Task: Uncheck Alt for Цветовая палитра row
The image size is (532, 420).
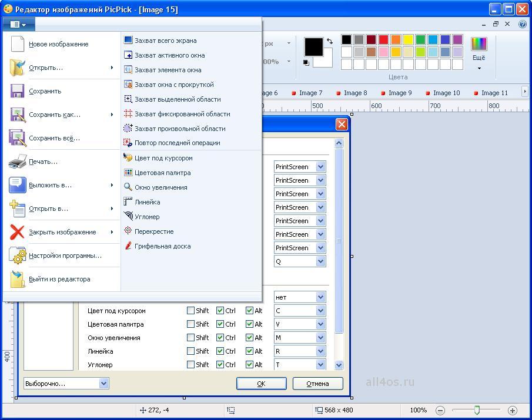Action: (x=249, y=324)
